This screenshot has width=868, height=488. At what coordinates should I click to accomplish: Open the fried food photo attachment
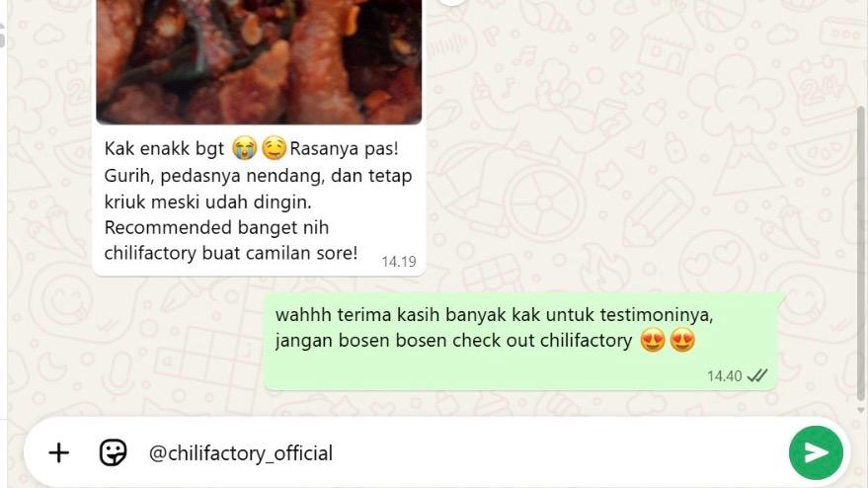pos(259,61)
